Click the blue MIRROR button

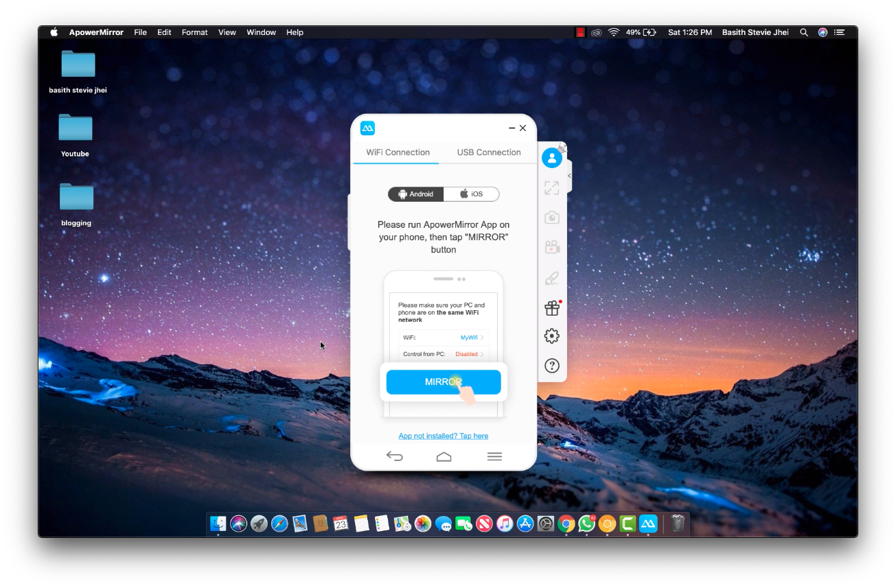pyautogui.click(x=444, y=382)
